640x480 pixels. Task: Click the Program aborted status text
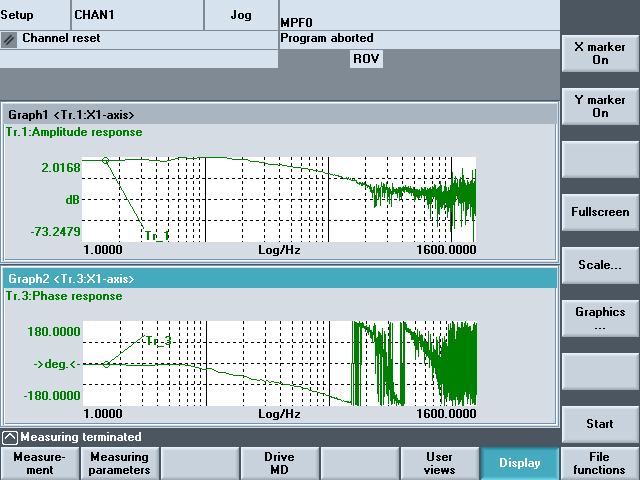[x=327, y=38]
